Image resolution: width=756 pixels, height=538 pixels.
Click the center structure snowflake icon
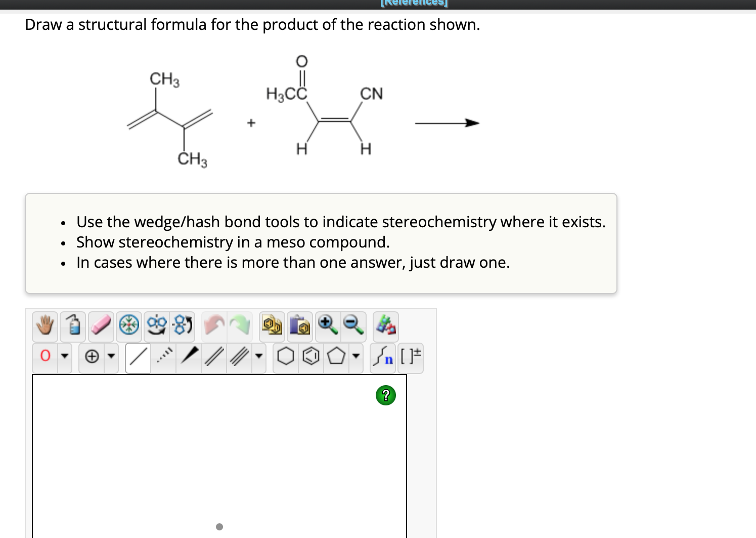click(129, 325)
